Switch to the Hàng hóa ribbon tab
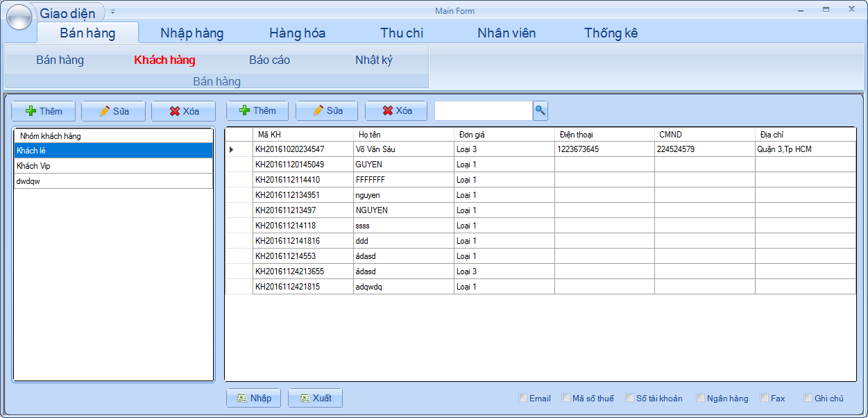 (x=297, y=33)
